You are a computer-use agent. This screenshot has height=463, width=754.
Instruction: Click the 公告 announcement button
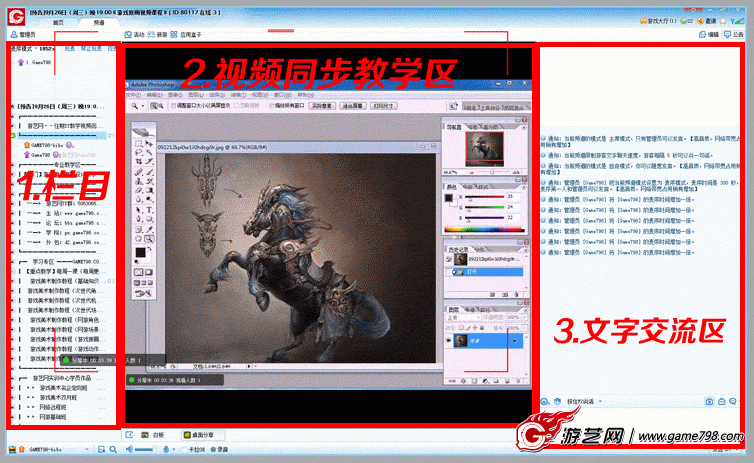[734, 35]
